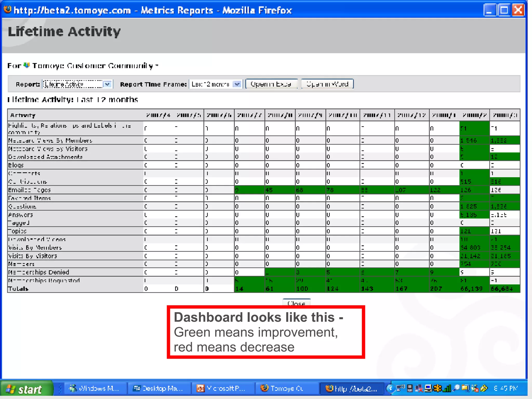Image resolution: width=532 pixels, height=399 pixels.
Task: Switch to the Desktop Ma... taskbar item
Action: (x=159, y=389)
